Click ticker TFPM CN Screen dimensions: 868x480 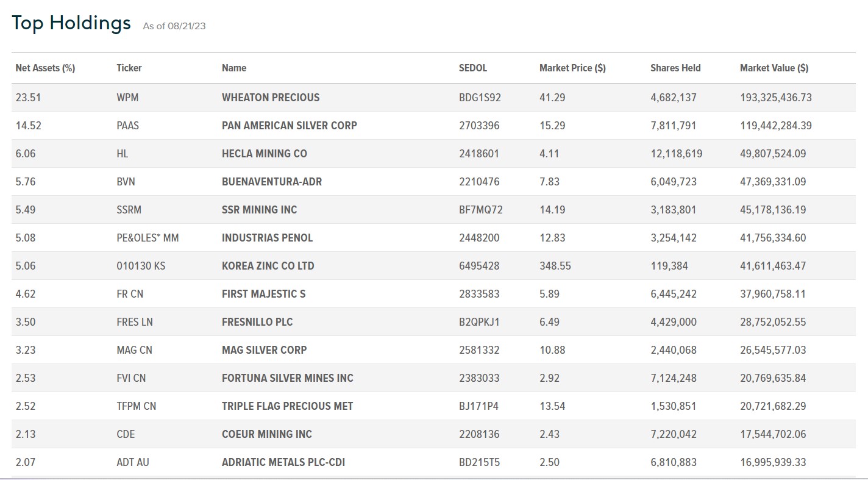click(x=137, y=406)
